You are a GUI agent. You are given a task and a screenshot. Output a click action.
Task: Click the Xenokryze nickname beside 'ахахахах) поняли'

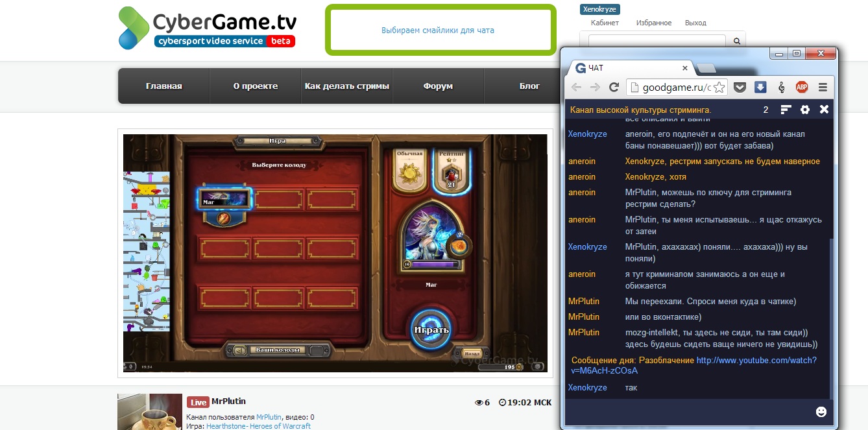(x=587, y=246)
